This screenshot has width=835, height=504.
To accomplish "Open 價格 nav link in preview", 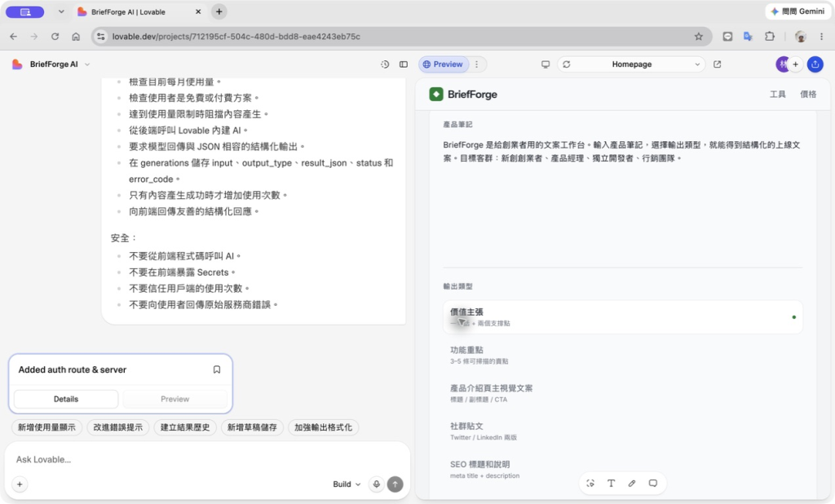I will (x=808, y=95).
